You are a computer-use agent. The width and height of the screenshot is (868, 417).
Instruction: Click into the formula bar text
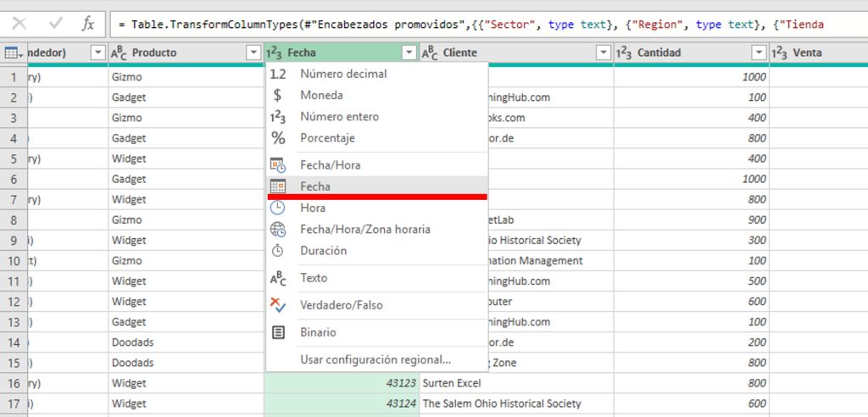(x=488, y=25)
